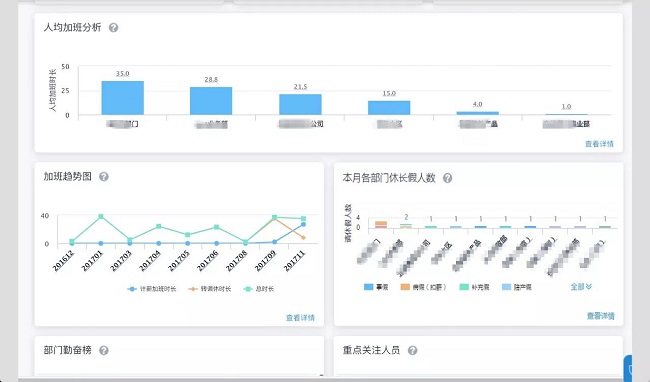Viewport: 650px width, 382px height.
Task: Click the 201701 peak on 总时长 line
Action: pyautogui.click(x=101, y=216)
